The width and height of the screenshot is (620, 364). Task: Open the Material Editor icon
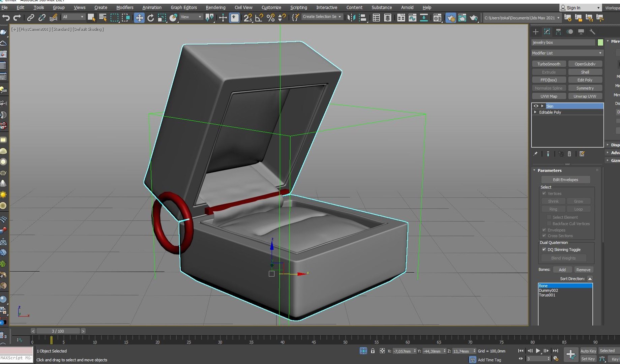click(x=437, y=18)
